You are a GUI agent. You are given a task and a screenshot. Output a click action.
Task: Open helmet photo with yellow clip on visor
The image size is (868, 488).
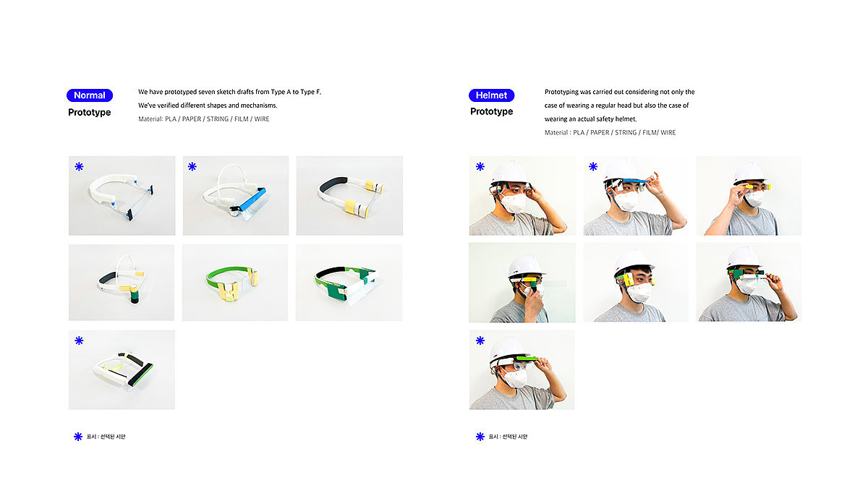coord(635,283)
